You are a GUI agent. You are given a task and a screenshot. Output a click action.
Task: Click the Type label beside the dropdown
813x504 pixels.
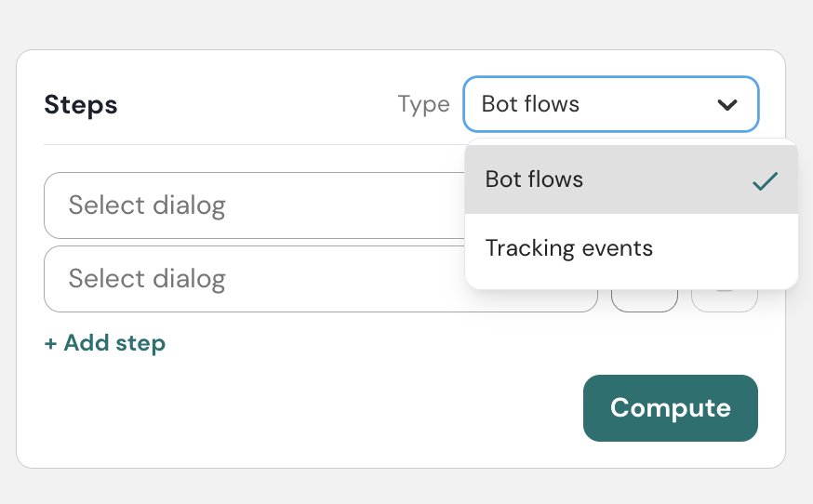click(x=423, y=104)
